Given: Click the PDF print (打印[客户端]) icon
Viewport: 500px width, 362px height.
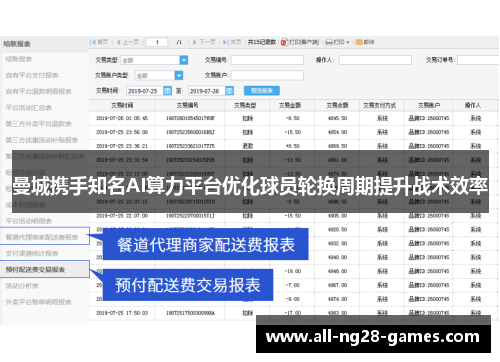Looking at the screenshot, I should pyautogui.click(x=284, y=42).
